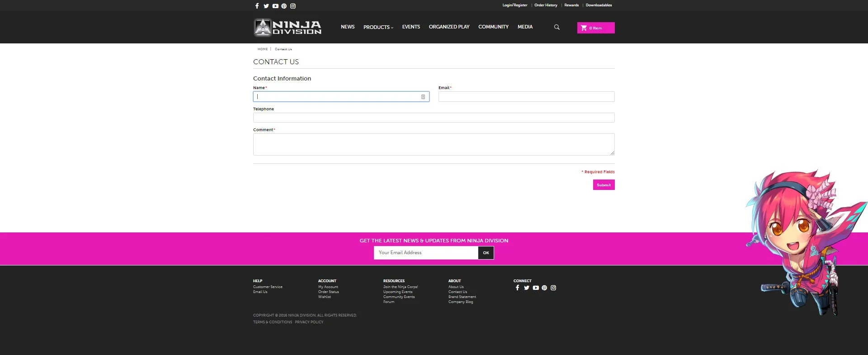Open Join the Ninja Corps! link
The height and width of the screenshot is (355, 868).
coord(401,287)
